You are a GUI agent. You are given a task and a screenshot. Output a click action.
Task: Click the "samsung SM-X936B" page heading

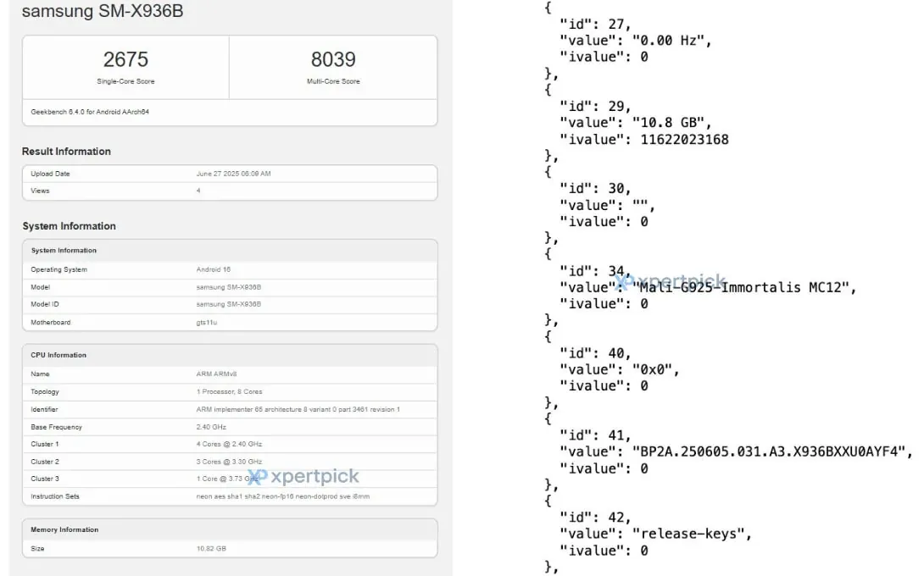click(103, 11)
